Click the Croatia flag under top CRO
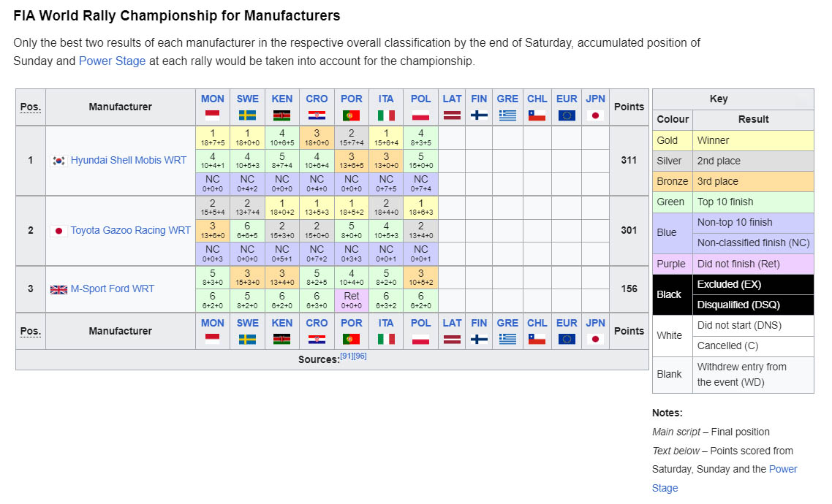The height and width of the screenshot is (504, 832). pos(317,115)
